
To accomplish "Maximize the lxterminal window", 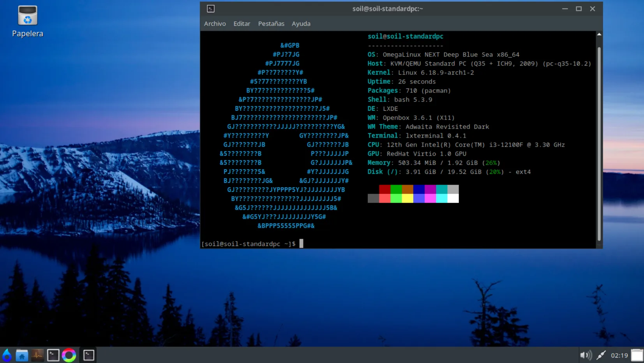I will (x=579, y=9).
